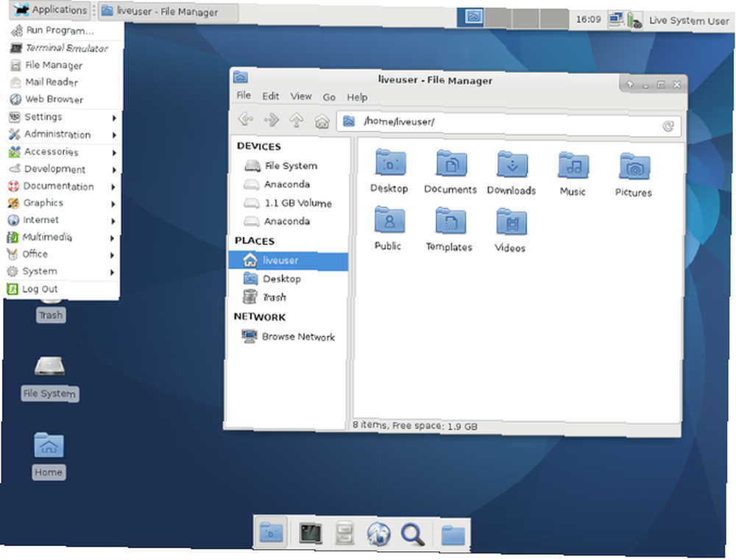Viewport: 736px width, 560px height.
Task: Open File System in the sidebar Devices list
Action: click(291, 166)
